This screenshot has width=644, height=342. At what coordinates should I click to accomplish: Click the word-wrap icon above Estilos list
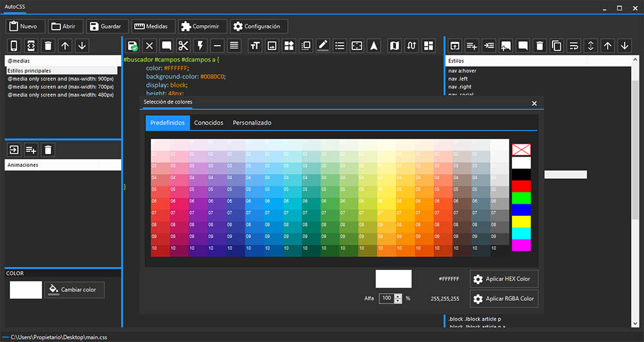(573, 46)
